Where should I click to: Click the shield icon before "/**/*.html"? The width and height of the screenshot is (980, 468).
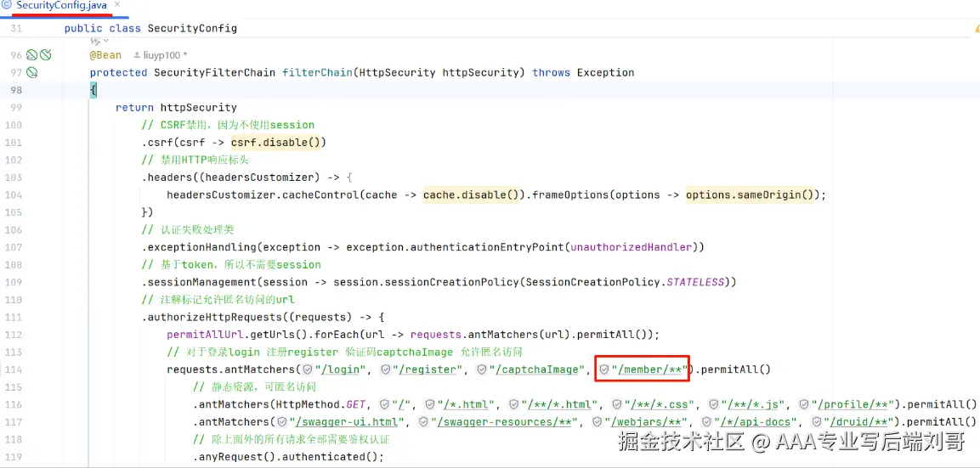[513, 404]
